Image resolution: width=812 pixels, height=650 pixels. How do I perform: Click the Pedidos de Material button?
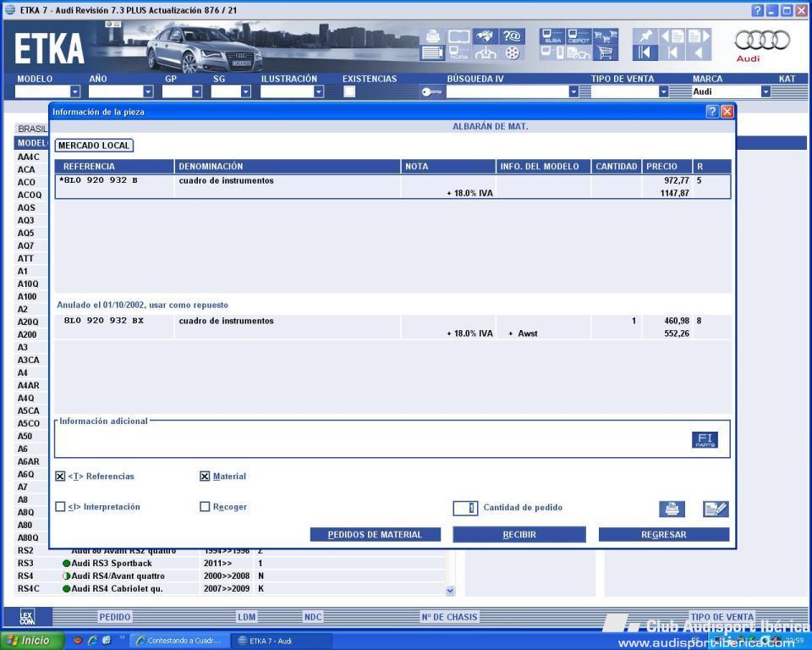click(x=376, y=534)
